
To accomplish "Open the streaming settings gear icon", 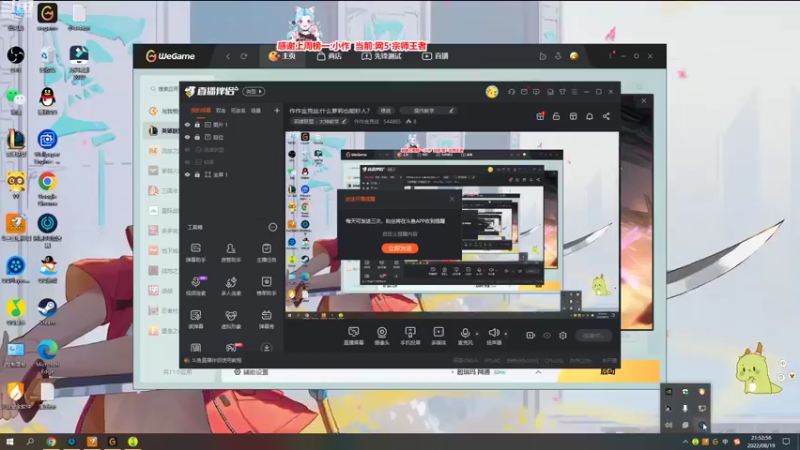I will (563, 335).
